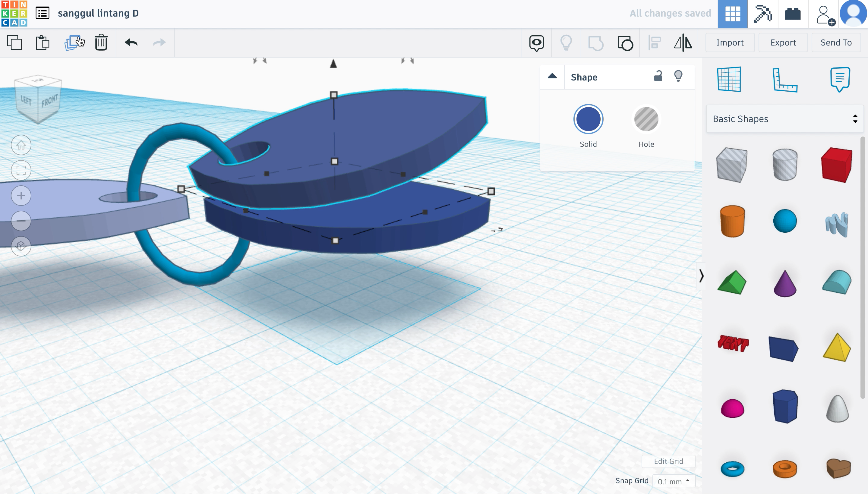The image size is (868, 494).
Task: Select the Ruler tool
Action: click(x=784, y=80)
